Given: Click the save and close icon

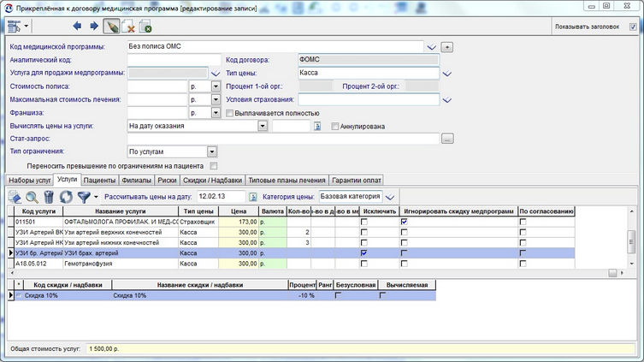Looking at the screenshot, I should point(145,27).
